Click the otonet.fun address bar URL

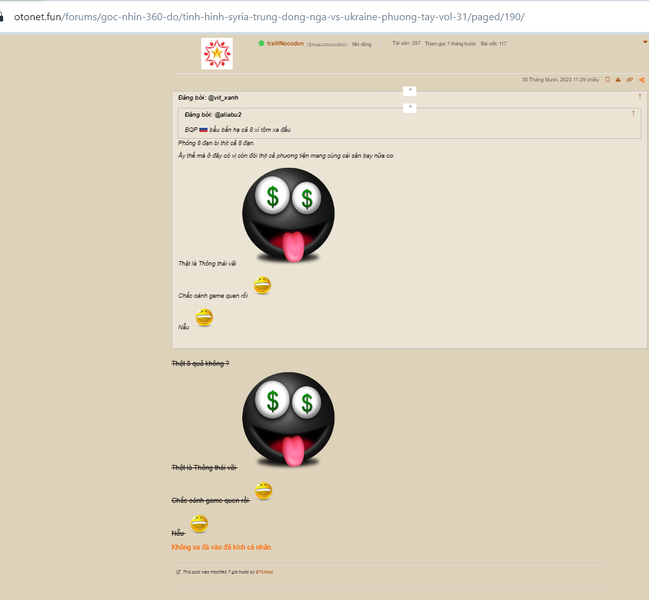[x=269, y=17]
